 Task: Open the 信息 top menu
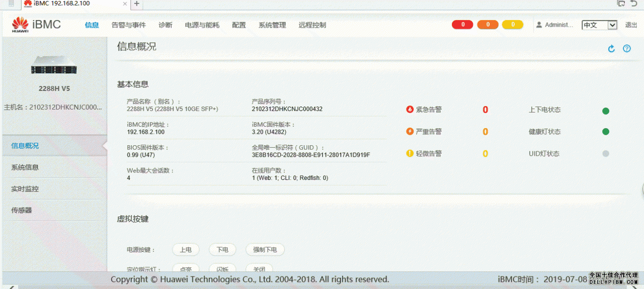click(x=92, y=25)
